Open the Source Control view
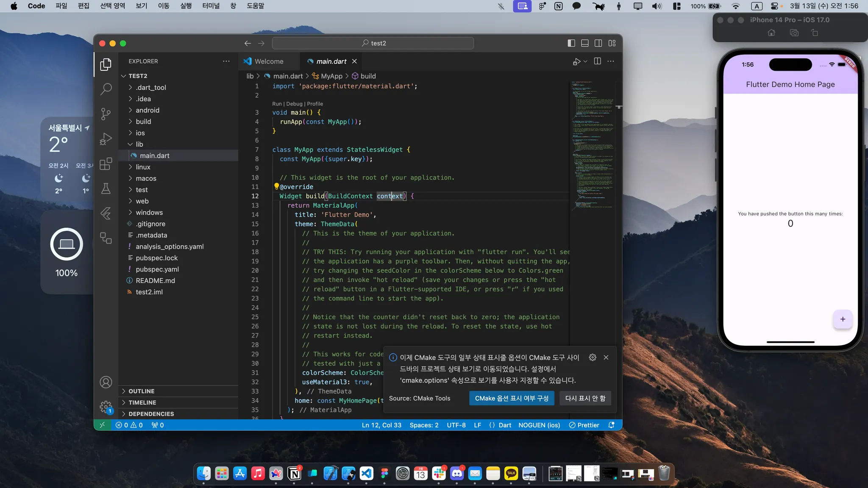 tap(106, 114)
